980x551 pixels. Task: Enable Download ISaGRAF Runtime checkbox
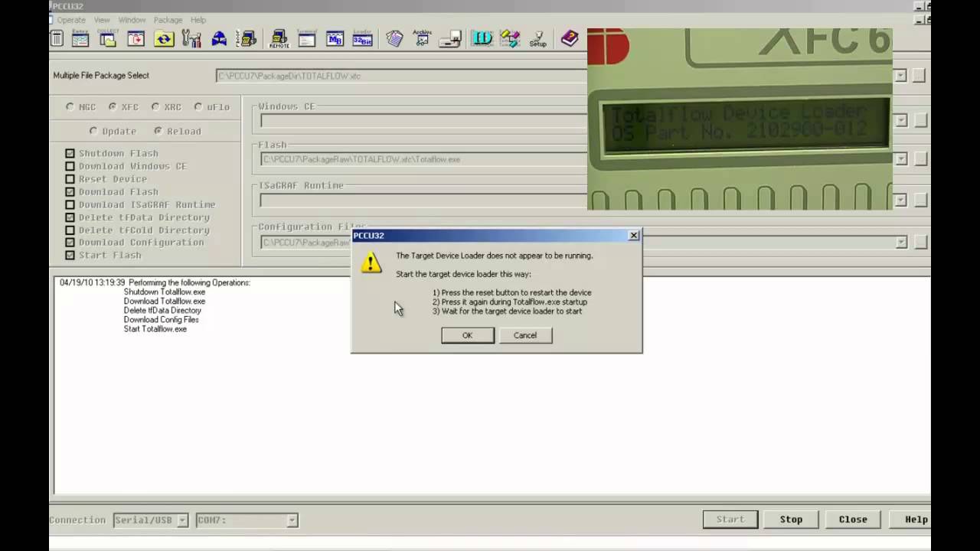[x=70, y=204]
